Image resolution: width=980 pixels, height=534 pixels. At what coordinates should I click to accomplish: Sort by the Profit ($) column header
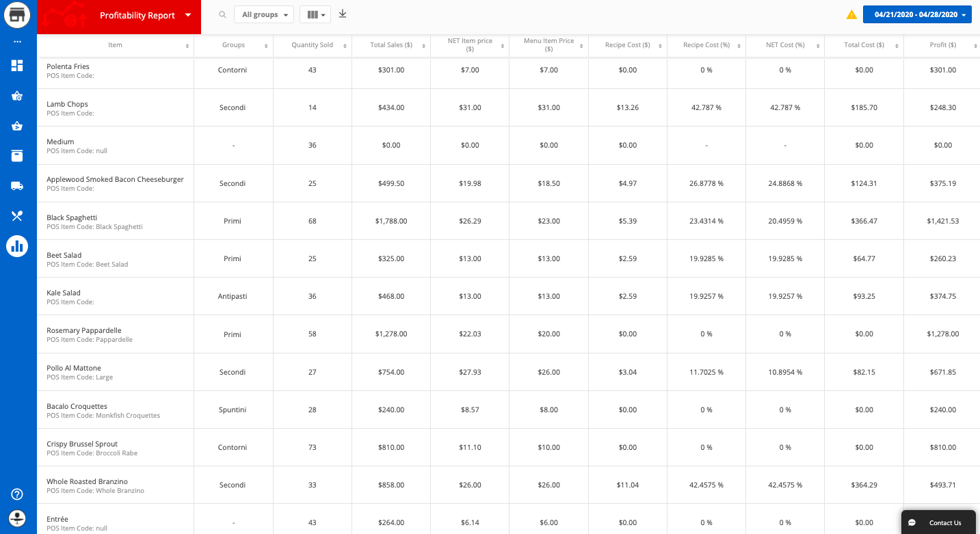[x=942, y=45]
